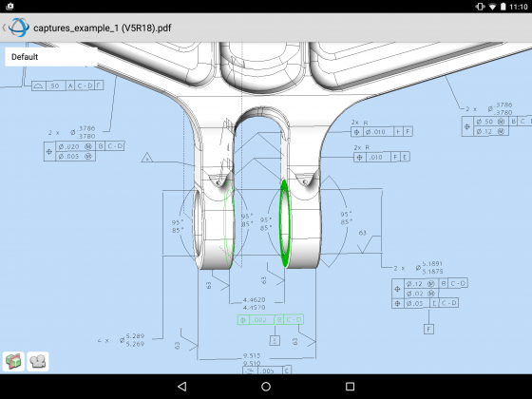The height and width of the screenshot is (399, 532).
Task: Select the triangle flag note symbol
Action: pos(147,158)
